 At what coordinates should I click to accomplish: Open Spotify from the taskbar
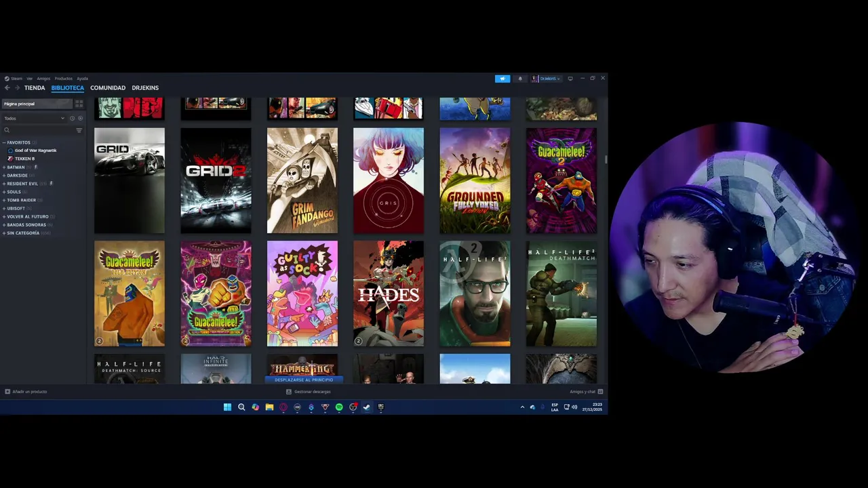pyautogui.click(x=339, y=407)
